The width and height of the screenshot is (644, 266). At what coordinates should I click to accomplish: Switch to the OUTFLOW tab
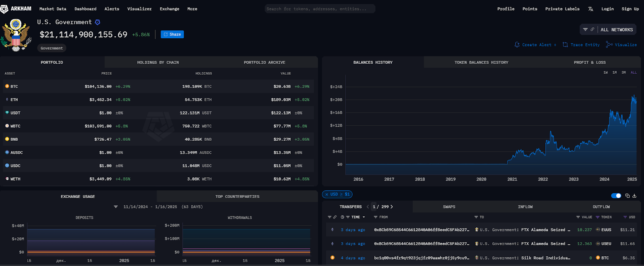pos(601,207)
